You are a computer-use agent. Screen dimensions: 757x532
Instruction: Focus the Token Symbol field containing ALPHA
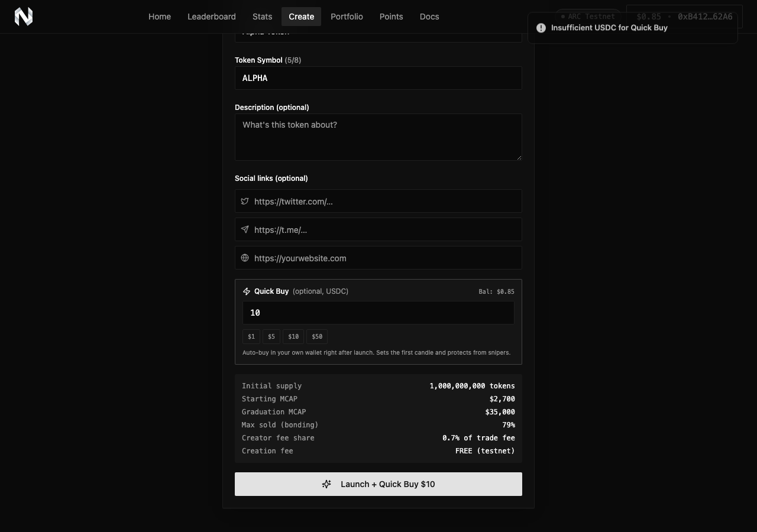pos(378,78)
